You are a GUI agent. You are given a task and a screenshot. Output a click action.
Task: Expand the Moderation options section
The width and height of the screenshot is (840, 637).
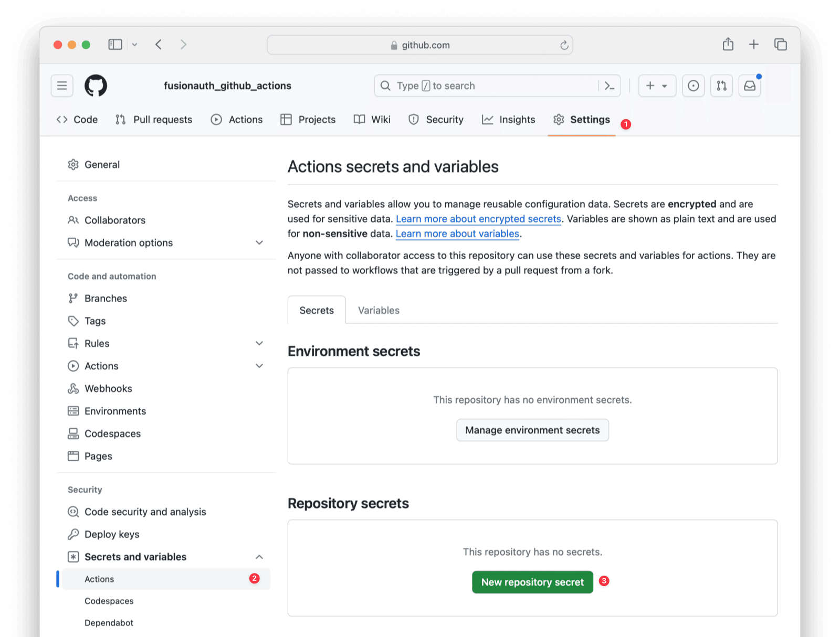click(259, 242)
